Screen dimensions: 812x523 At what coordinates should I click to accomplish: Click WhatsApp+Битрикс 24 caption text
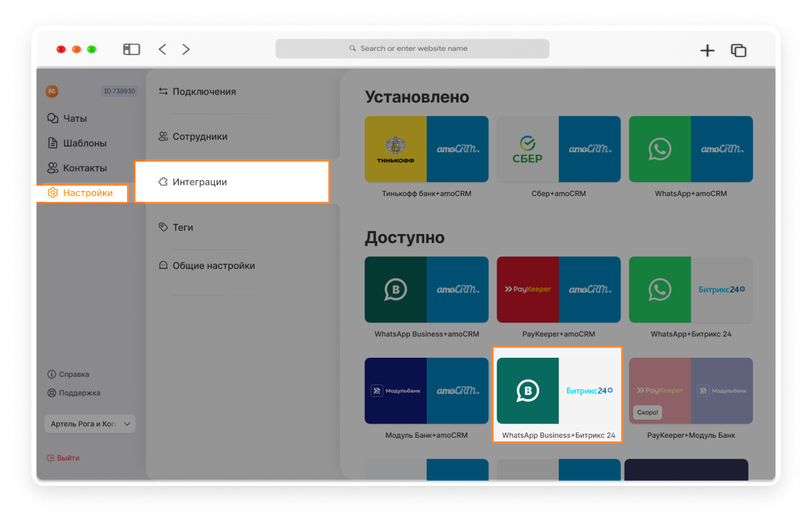click(691, 334)
